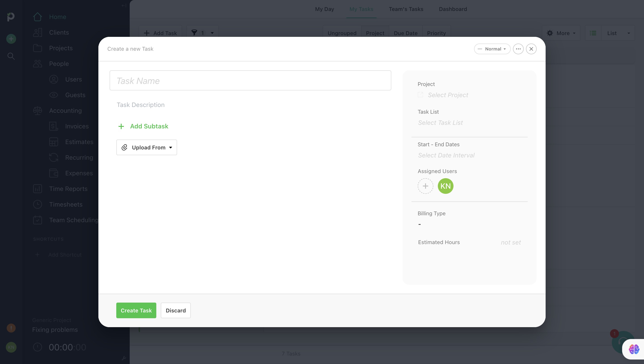Viewport: 644px width, 364px height.
Task: Click the green plus Add Subtask icon
Action: pyautogui.click(x=121, y=126)
